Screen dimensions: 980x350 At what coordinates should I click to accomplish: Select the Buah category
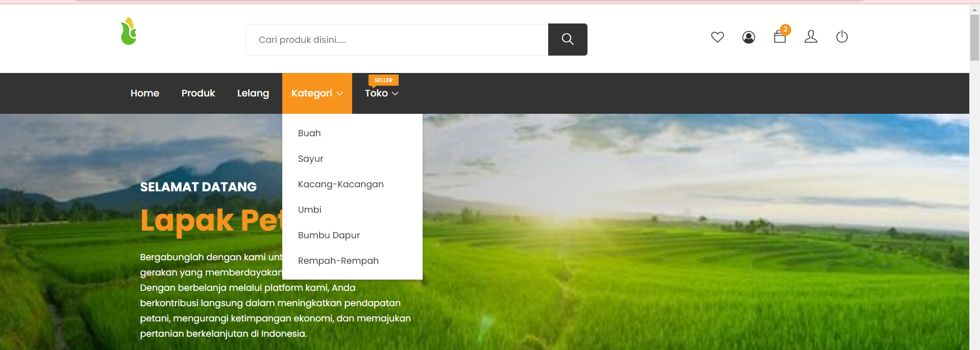(309, 133)
